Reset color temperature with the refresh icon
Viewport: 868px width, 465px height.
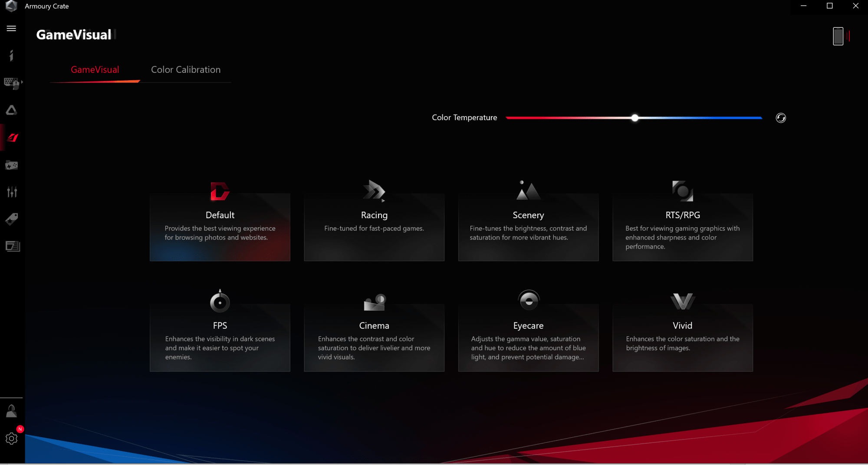click(x=780, y=118)
